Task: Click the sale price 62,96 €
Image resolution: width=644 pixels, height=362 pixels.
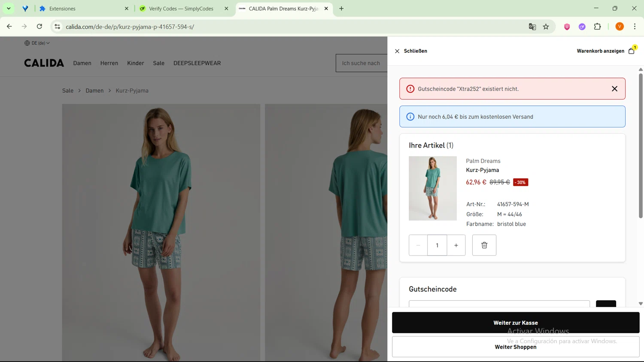Action: [x=476, y=182]
